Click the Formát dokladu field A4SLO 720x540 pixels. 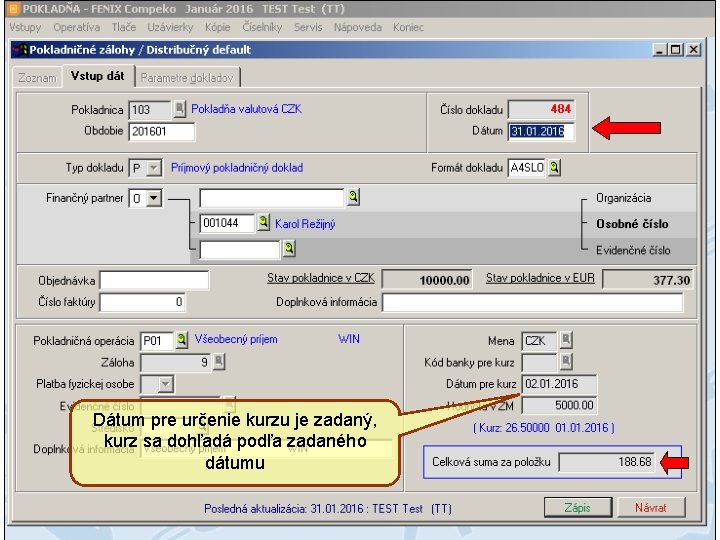pyautogui.click(x=527, y=168)
